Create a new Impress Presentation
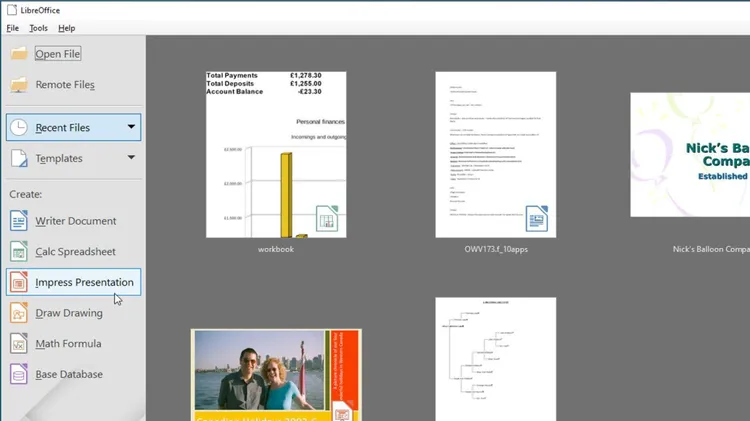Image resolution: width=750 pixels, height=421 pixels. pyautogui.click(x=74, y=282)
